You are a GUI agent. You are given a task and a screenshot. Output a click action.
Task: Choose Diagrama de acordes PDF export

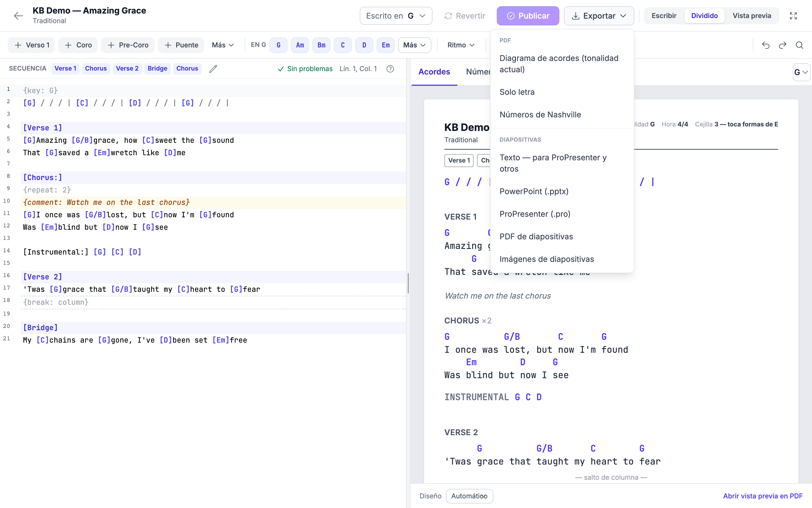tap(562, 64)
